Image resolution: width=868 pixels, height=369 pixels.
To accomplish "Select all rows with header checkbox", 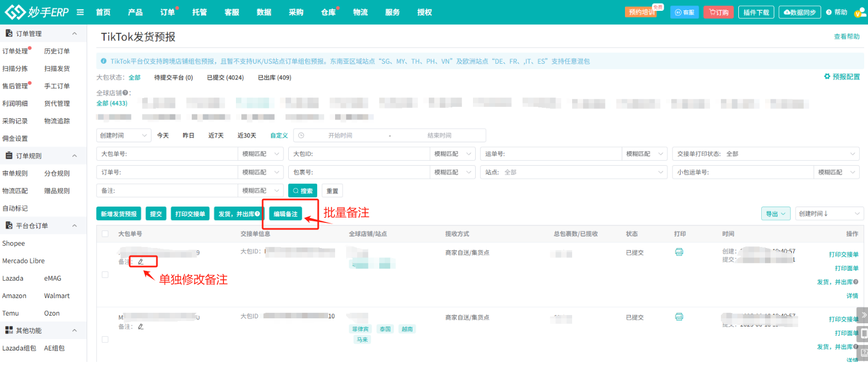I will pos(105,234).
